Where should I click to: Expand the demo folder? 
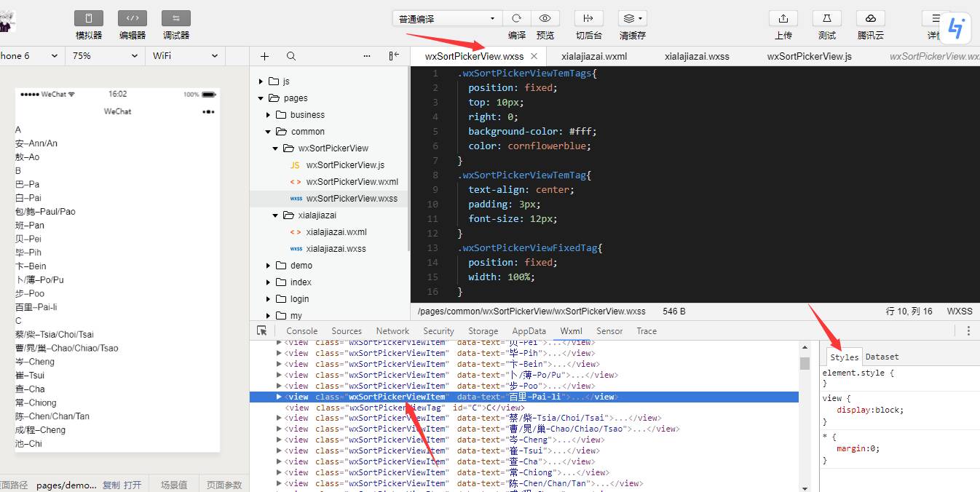[x=268, y=266]
